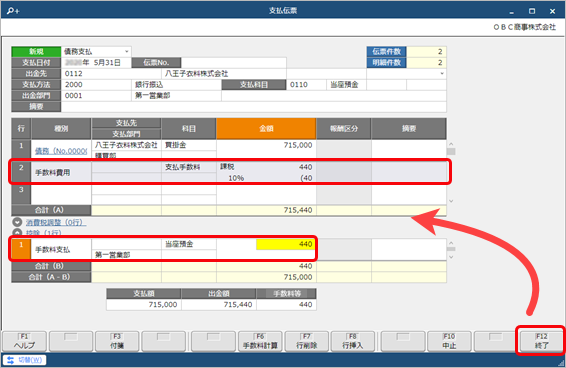The image size is (566, 368).
Task: Click the 新規 mode indicator
Action: (36, 52)
